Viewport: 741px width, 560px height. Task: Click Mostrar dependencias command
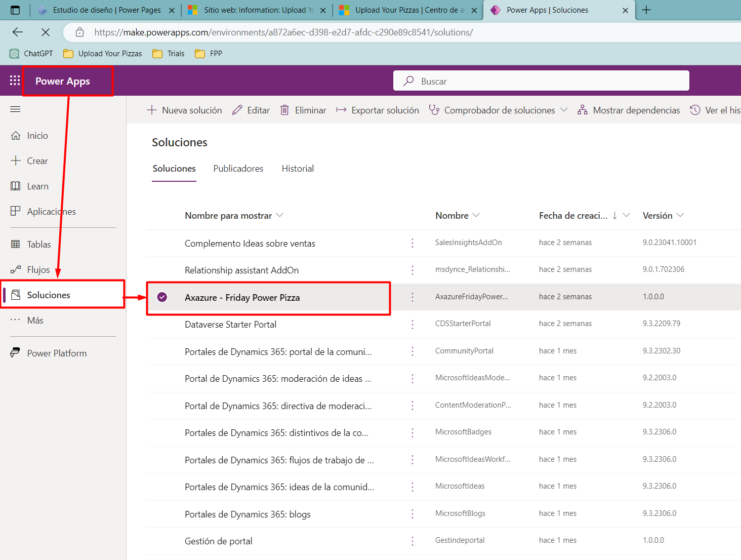click(x=629, y=110)
